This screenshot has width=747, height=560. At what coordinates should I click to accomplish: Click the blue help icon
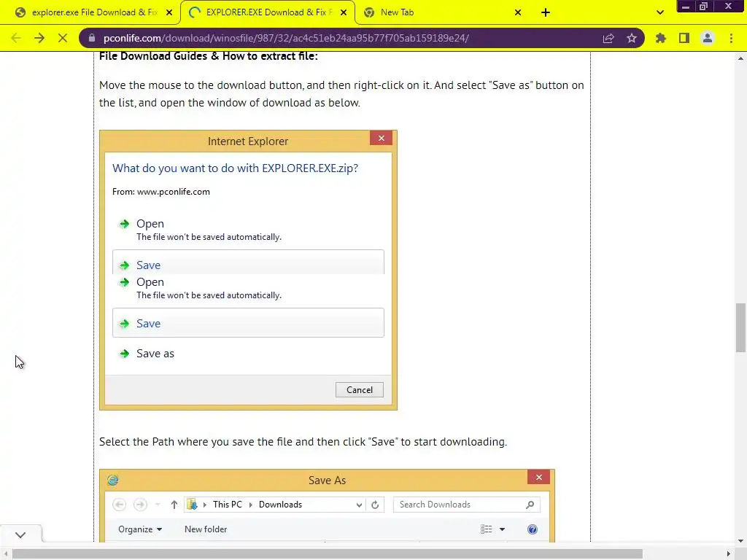coord(532,529)
